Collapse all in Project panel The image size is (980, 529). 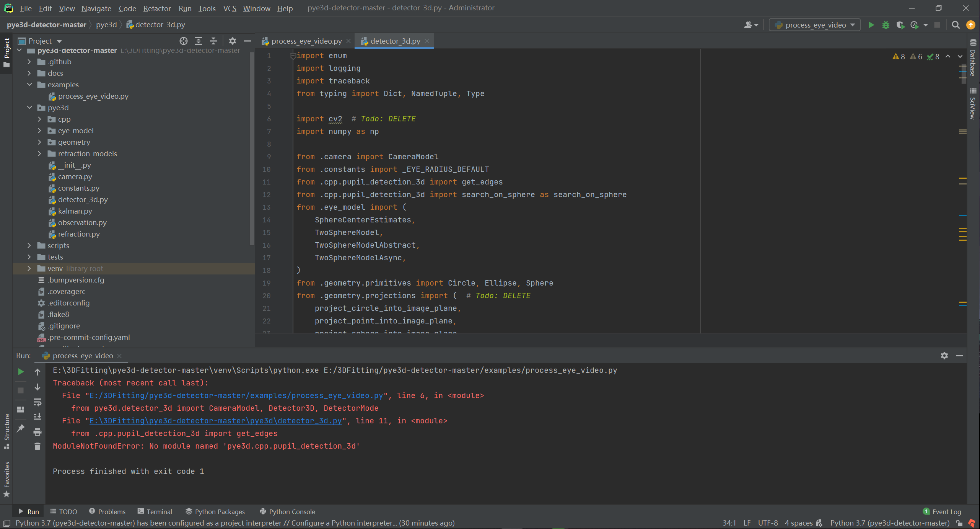click(x=213, y=41)
